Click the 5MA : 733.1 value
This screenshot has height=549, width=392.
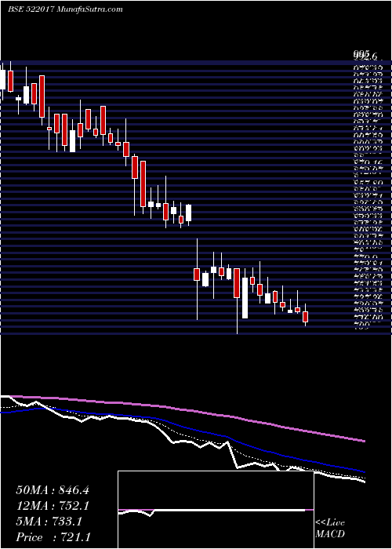click(49, 522)
